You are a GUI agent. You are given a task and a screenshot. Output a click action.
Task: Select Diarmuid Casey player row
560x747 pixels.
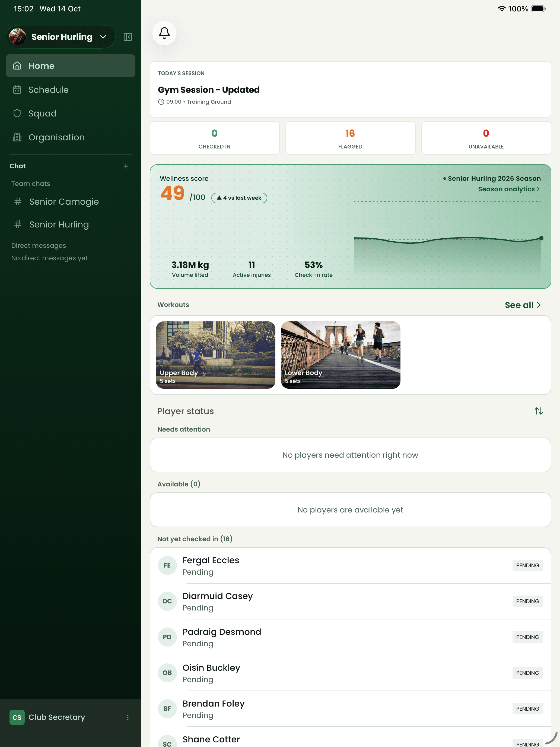tap(350, 601)
